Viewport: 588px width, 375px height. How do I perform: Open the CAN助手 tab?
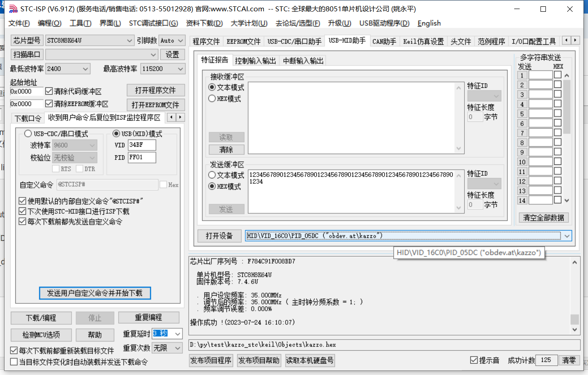[384, 41]
